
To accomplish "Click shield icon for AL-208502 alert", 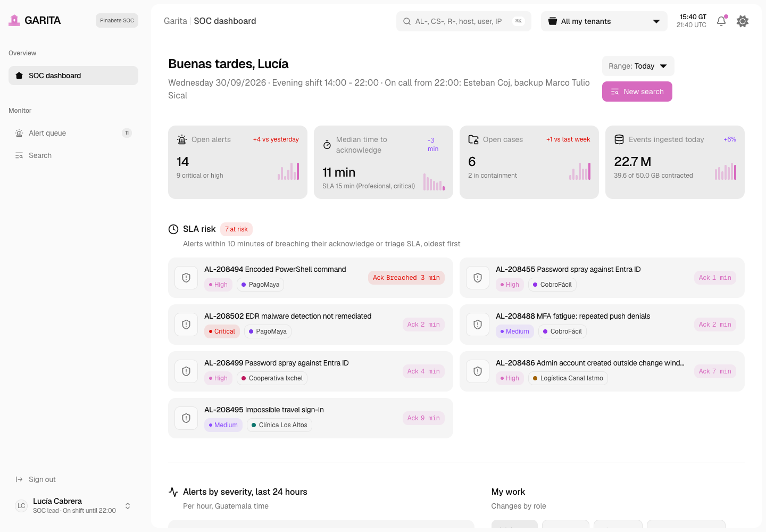I will pos(186,325).
